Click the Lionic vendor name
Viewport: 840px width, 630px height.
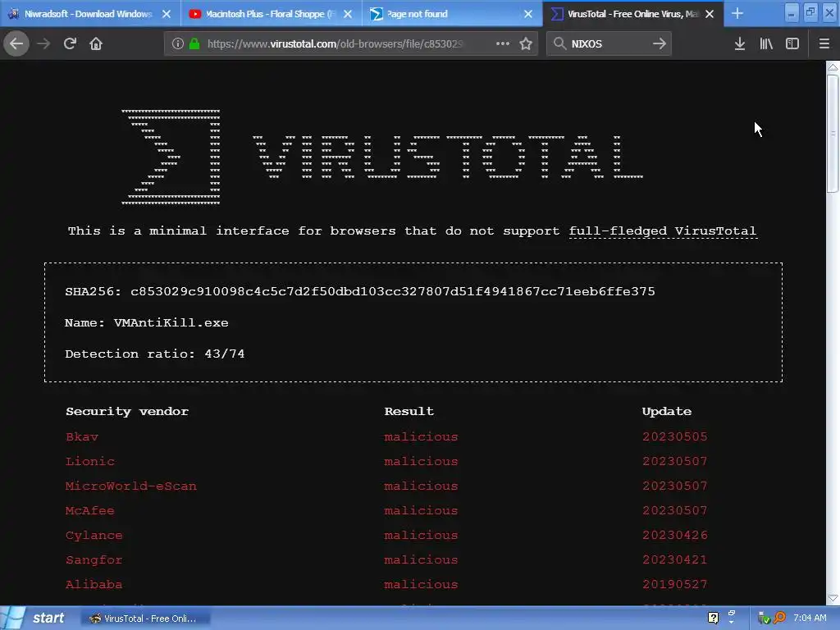pyautogui.click(x=90, y=461)
